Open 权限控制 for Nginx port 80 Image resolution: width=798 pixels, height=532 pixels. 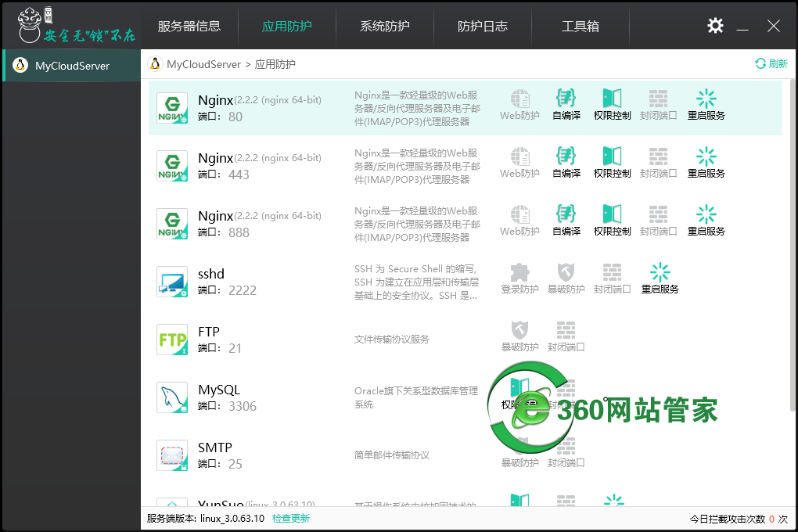(x=613, y=105)
